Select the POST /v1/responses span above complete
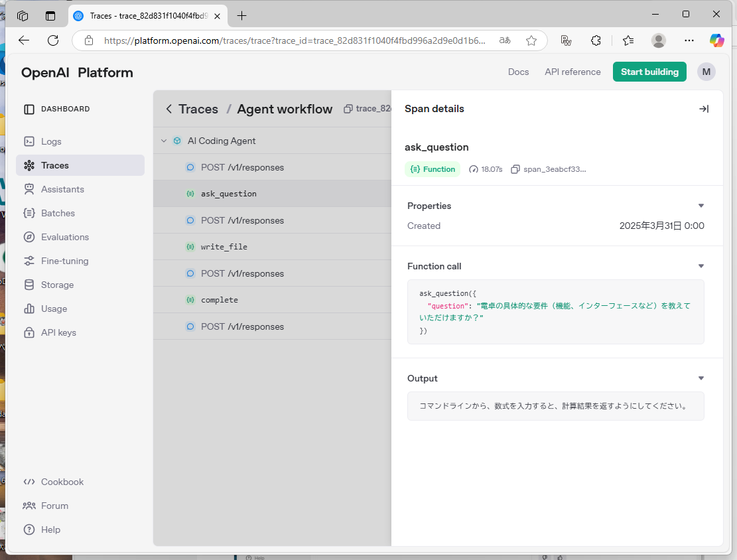 pos(272,273)
